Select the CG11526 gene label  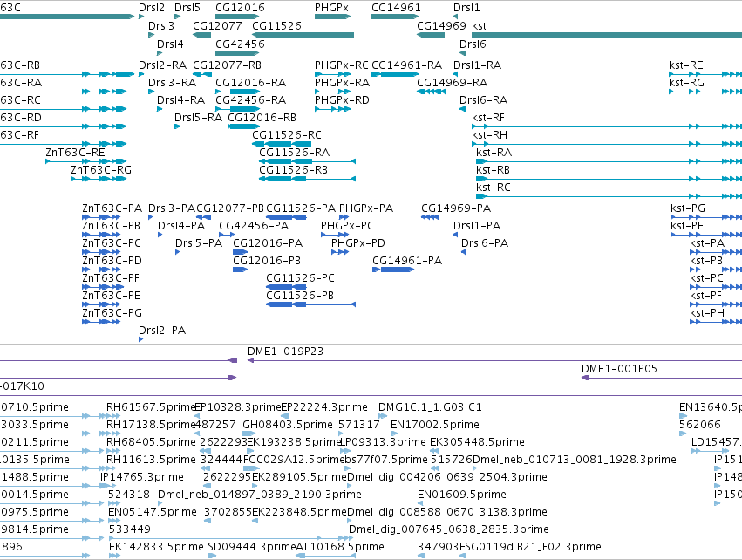click(276, 25)
